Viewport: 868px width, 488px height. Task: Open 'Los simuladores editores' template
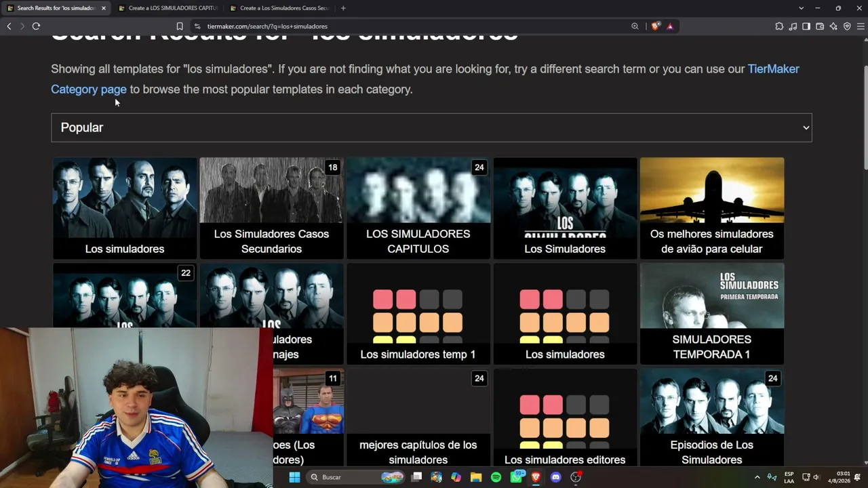565,418
